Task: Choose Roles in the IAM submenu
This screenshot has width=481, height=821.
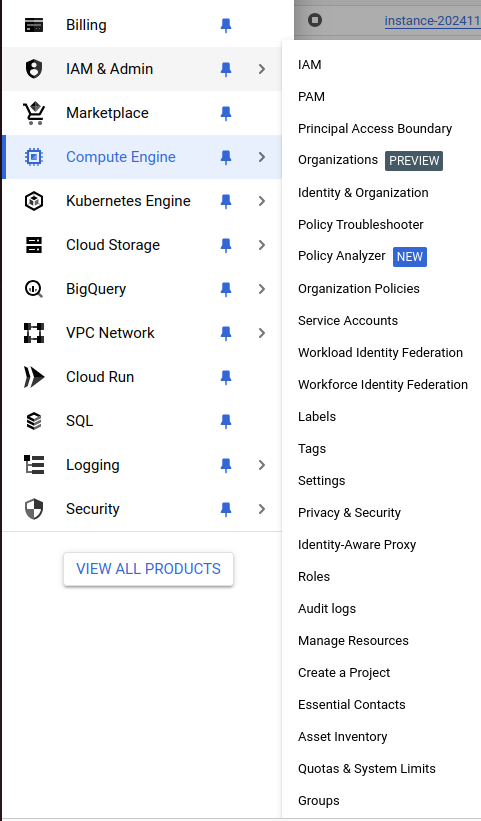Action: tap(314, 576)
